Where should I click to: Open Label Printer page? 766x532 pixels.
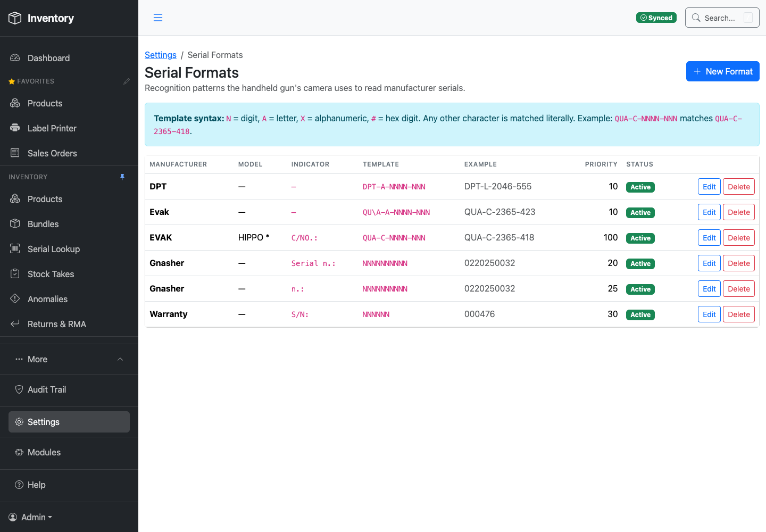69,128
